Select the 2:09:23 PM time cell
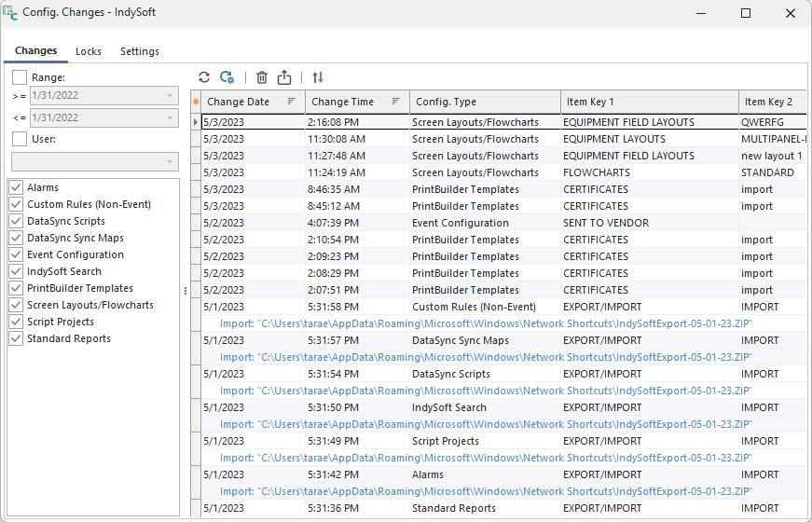812x522 pixels. [x=357, y=256]
